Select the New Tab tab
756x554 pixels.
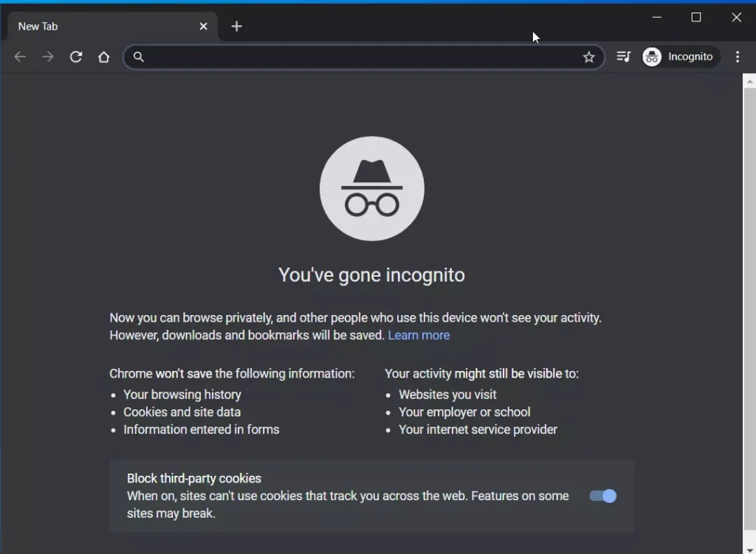click(111, 27)
